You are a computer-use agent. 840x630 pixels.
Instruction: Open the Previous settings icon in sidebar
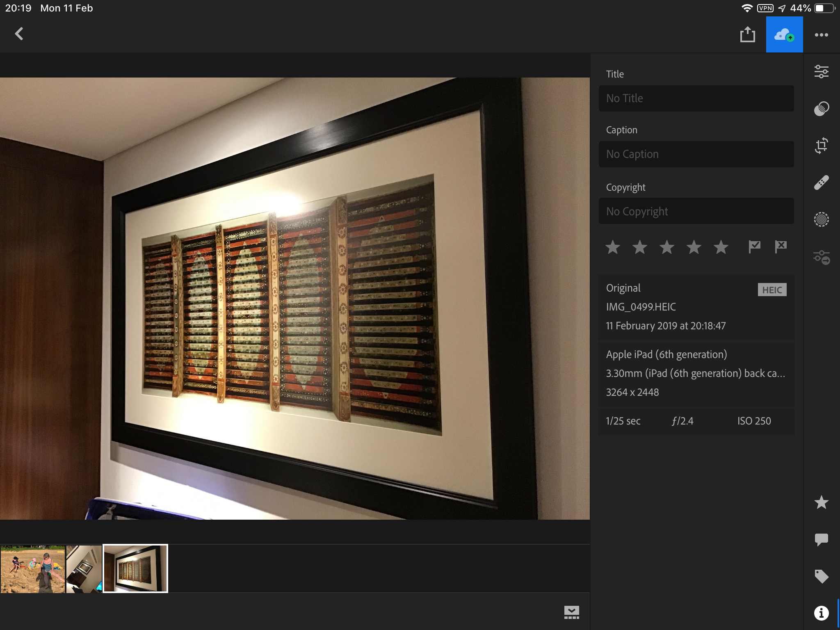coord(821,258)
